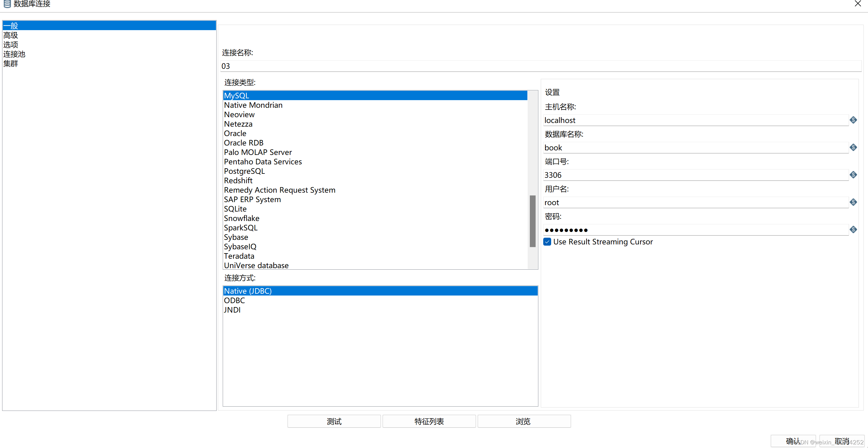The width and height of the screenshot is (868, 448).
Task: Switch to the 连接池 section
Action: [14, 54]
